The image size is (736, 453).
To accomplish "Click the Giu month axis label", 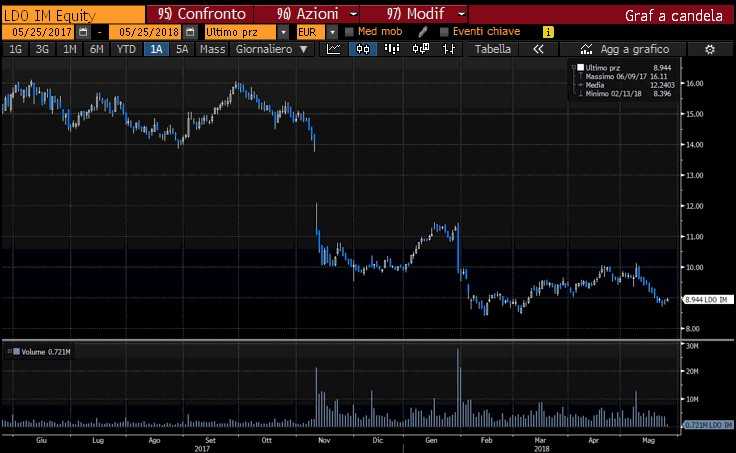I will coord(41,440).
